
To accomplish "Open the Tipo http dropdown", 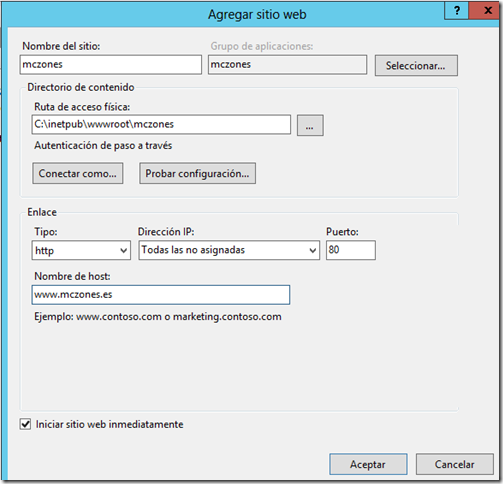I will point(81,250).
